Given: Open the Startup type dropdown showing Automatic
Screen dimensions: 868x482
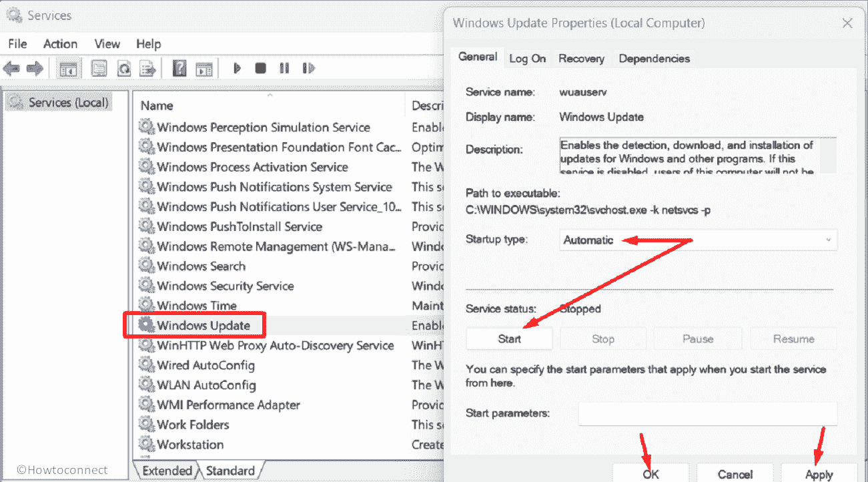Looking at the screenshot, I should point(698,240).
